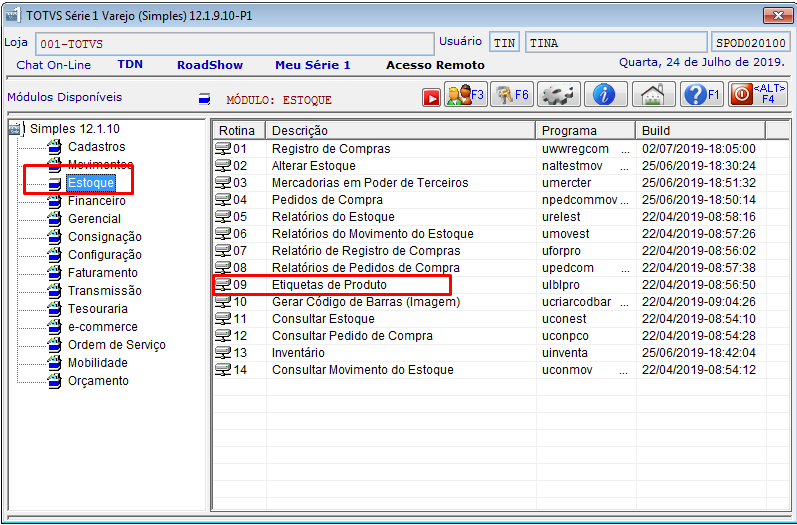797x525 pixels.
Task: Click the Faturamento module icon
Action: pos(55,273)
